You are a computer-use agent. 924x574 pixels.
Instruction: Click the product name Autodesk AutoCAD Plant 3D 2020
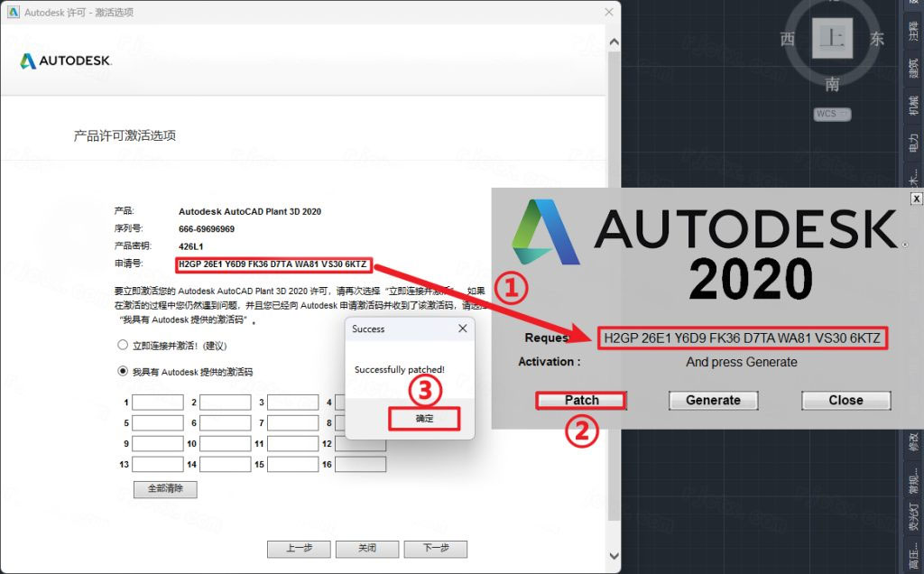[250, 211]
